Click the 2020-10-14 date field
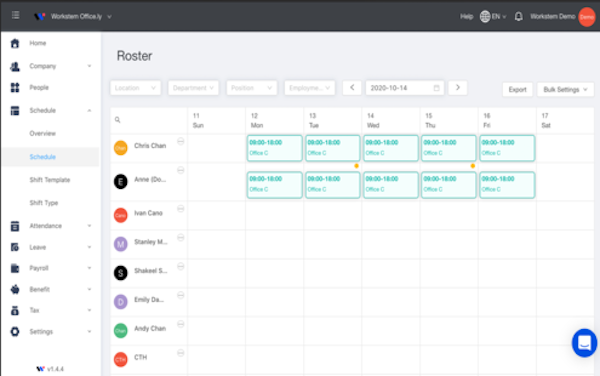The height and width of the screenshot is (376, 600). click(x=404, y=88)
